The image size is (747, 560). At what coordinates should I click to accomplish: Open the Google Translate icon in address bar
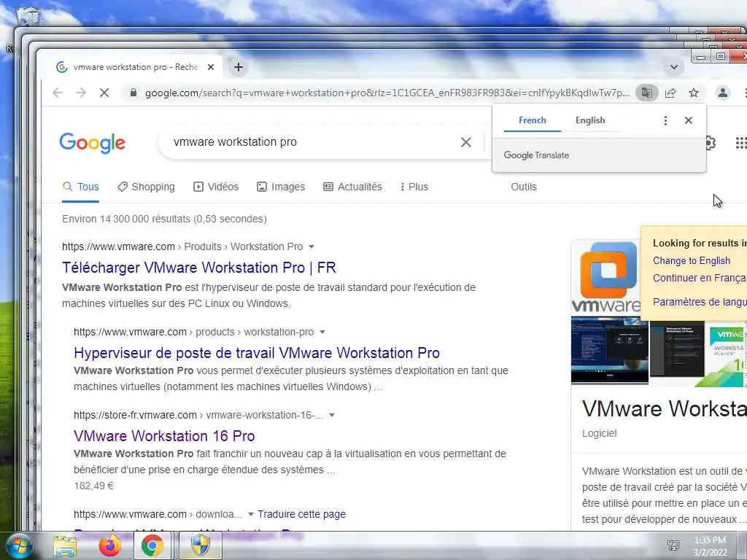pos(646,93)
